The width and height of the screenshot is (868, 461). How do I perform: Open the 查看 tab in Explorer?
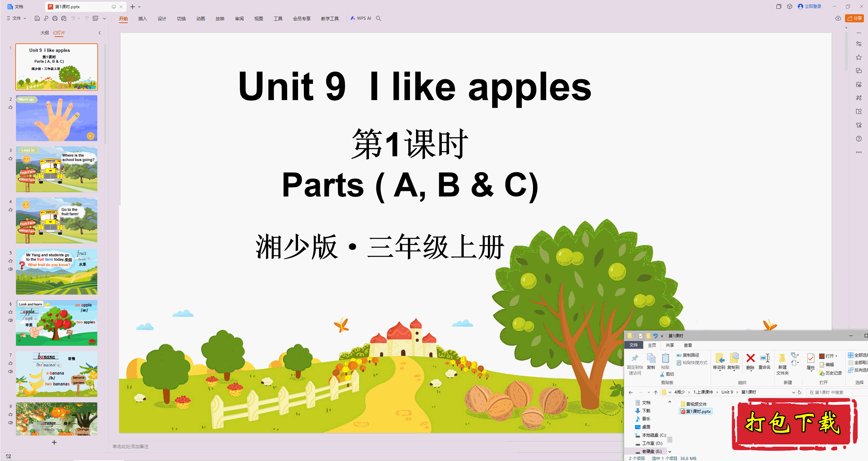688,345
